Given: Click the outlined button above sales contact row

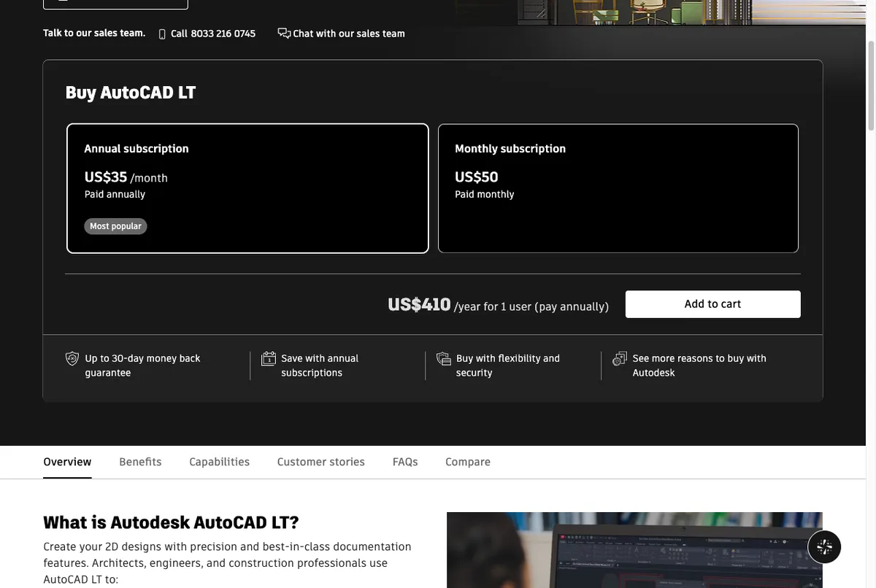Looking at the screenshot, I should click(x=115, y=4).
